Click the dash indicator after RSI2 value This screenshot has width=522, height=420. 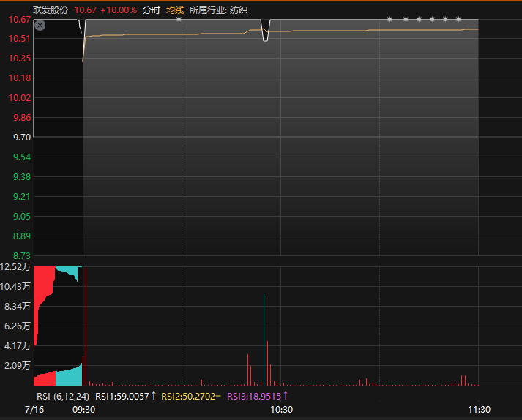[x=218, y=396]
